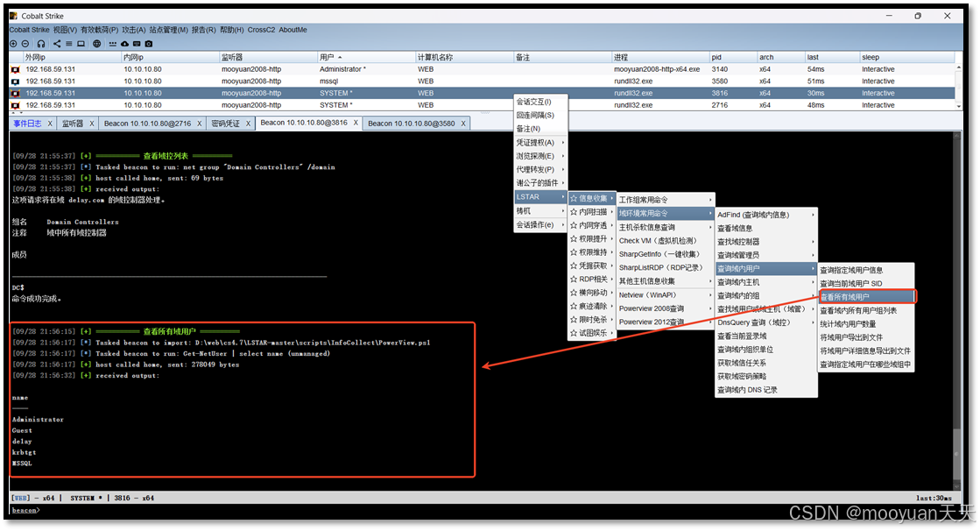This screenshot has width=980, height=531.
Task: Expand the 权限提升 submenu
Action: coord(591,239)
